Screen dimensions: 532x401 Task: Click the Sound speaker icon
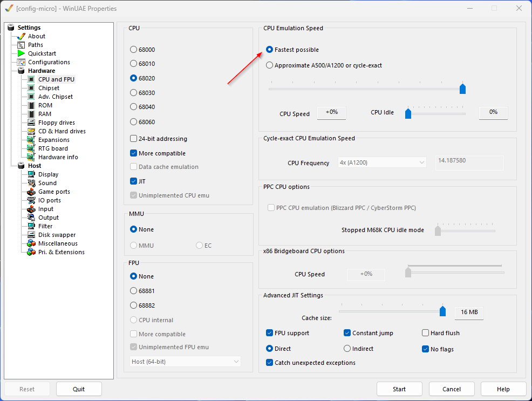point(31,183)
